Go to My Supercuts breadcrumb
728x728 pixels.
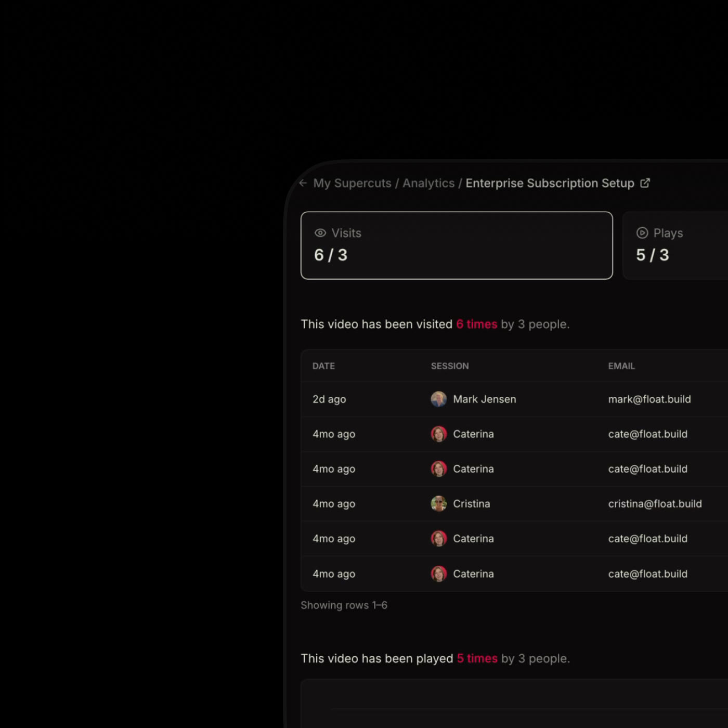(x=352, y=183)
